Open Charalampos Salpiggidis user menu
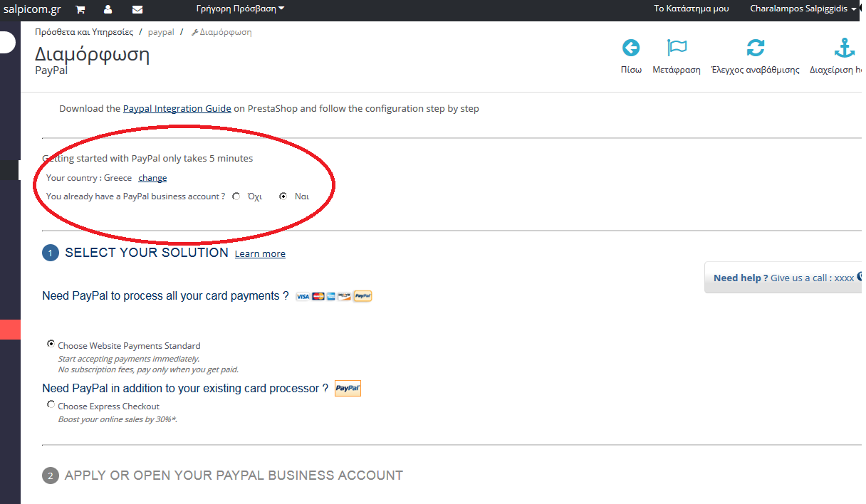The height and width of the screenshot is (504, 866). coord(803,9)
